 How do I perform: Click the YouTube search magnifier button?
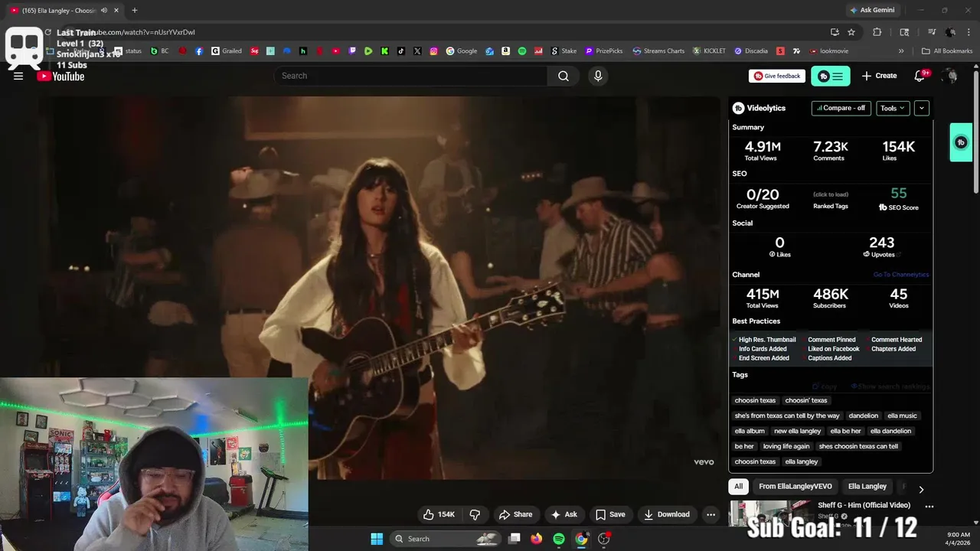click(x=563, y=76)
